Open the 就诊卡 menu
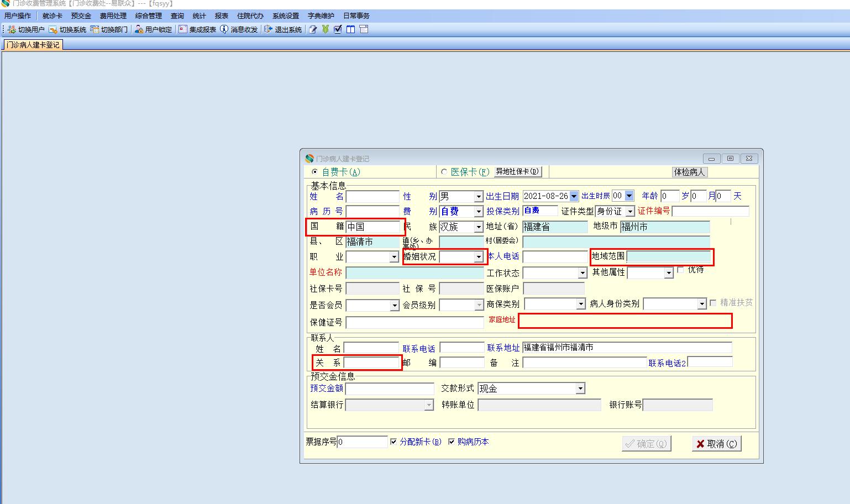Image resolution: width=850 pixels, height=504 pixels. (53, 16)
